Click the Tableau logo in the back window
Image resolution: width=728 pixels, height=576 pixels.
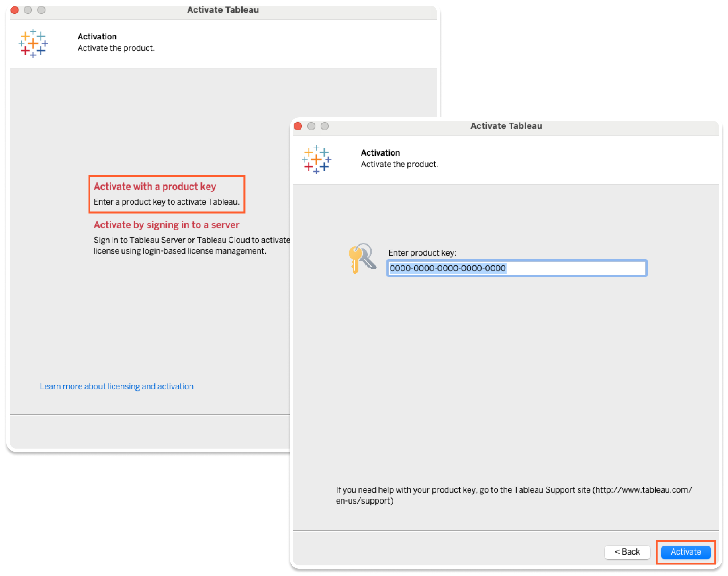(33, 44)
